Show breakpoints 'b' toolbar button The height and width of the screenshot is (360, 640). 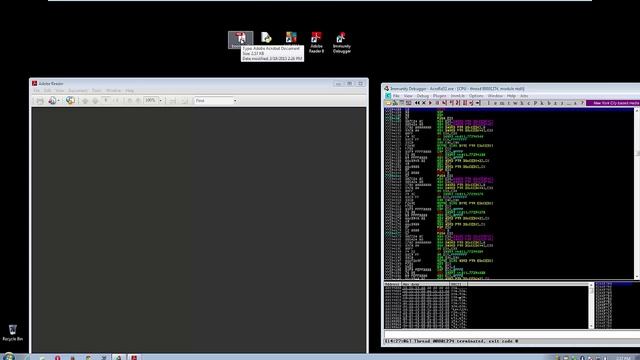pos(549,103)
